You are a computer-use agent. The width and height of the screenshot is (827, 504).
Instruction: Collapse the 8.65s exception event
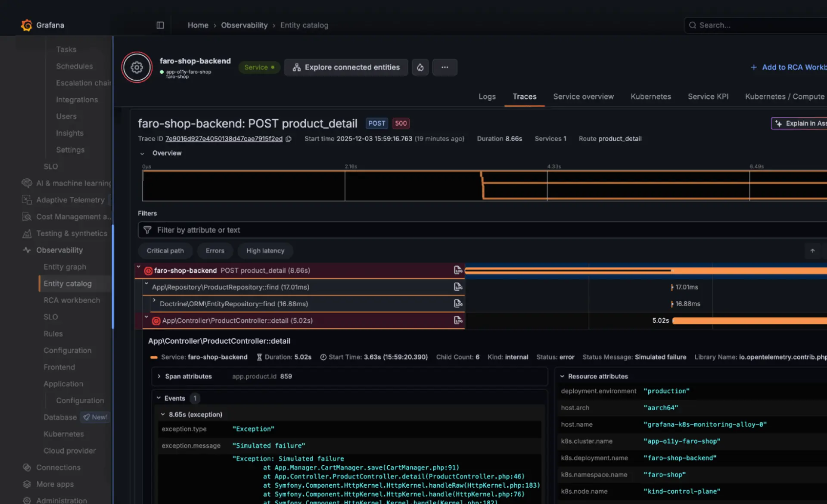tap(163, 414)
